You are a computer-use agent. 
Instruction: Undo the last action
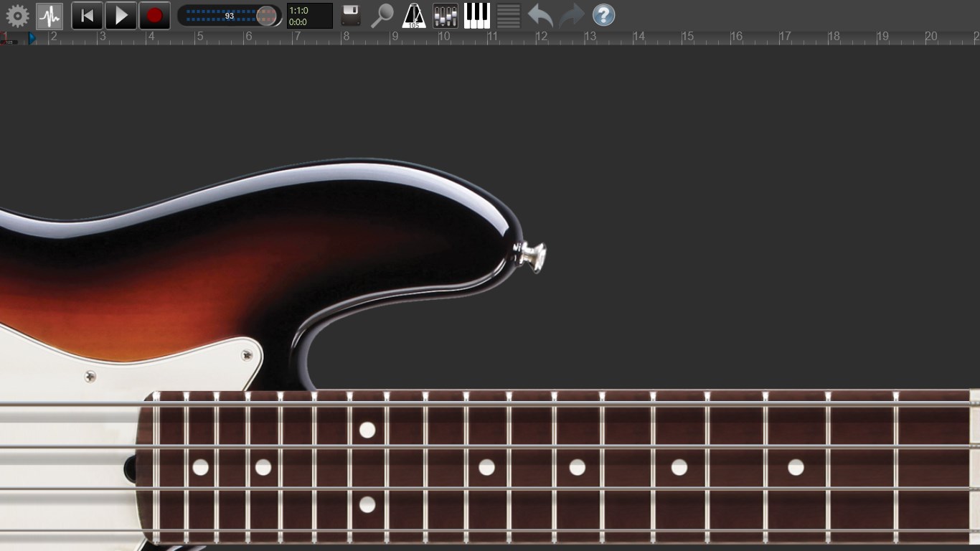539,14
